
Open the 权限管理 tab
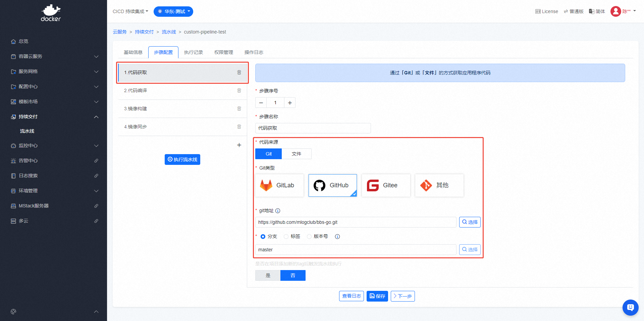click(x=224, y=52)
